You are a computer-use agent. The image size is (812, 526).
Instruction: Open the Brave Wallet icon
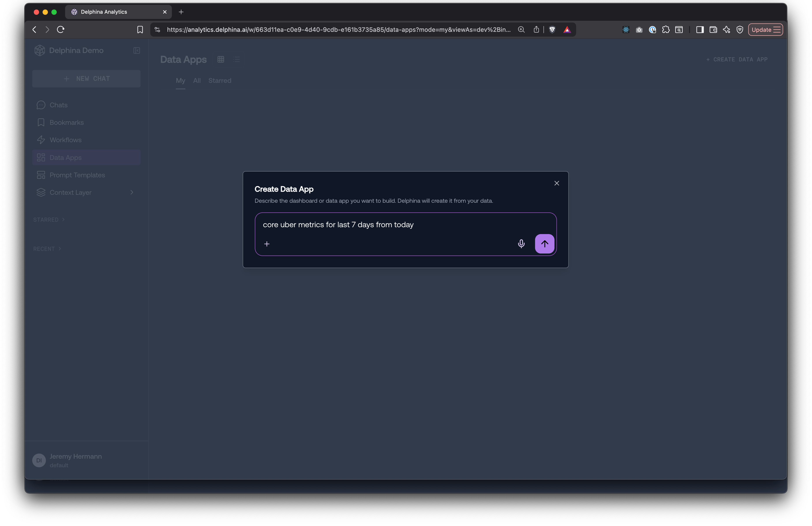tap(713, 30)
